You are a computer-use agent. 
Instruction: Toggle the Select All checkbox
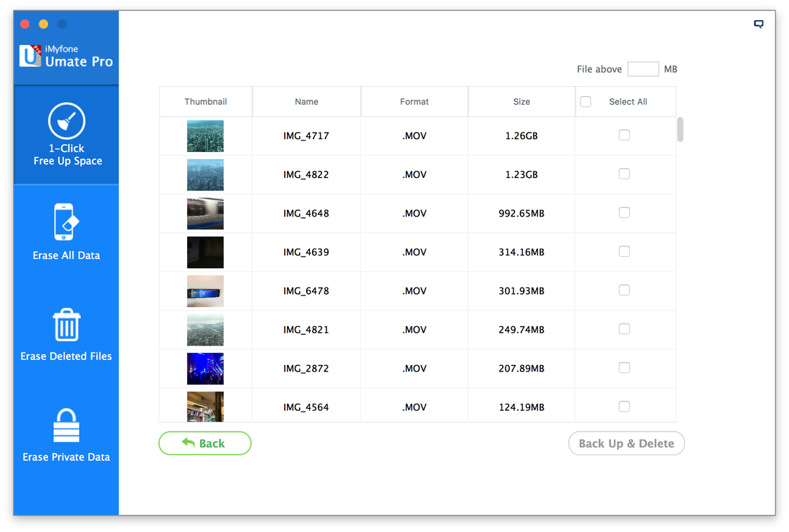coord(585,102)
